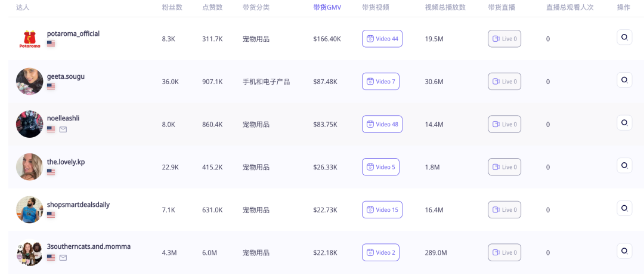This screenshot has width=644, height=275.
Task: Open potaroma_official creator name link
Action: pyautogui.click(x=73, y=34)
